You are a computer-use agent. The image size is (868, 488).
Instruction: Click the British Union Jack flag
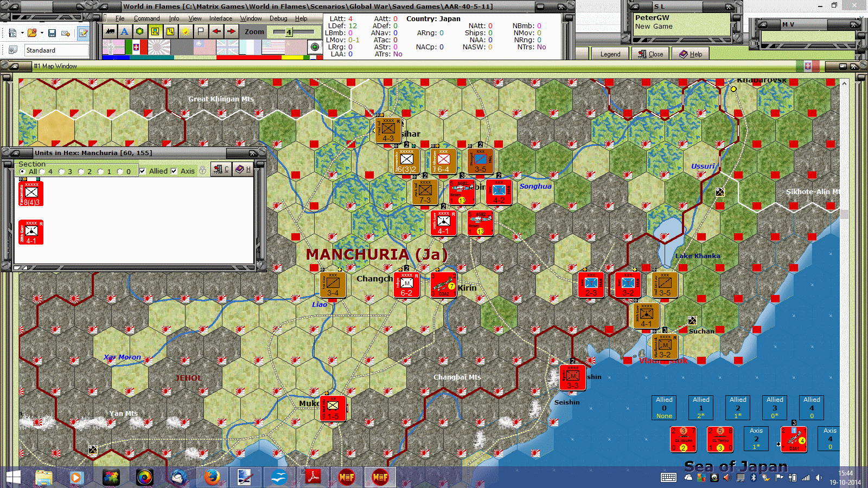pyautogui.click(x=227, y=47)
